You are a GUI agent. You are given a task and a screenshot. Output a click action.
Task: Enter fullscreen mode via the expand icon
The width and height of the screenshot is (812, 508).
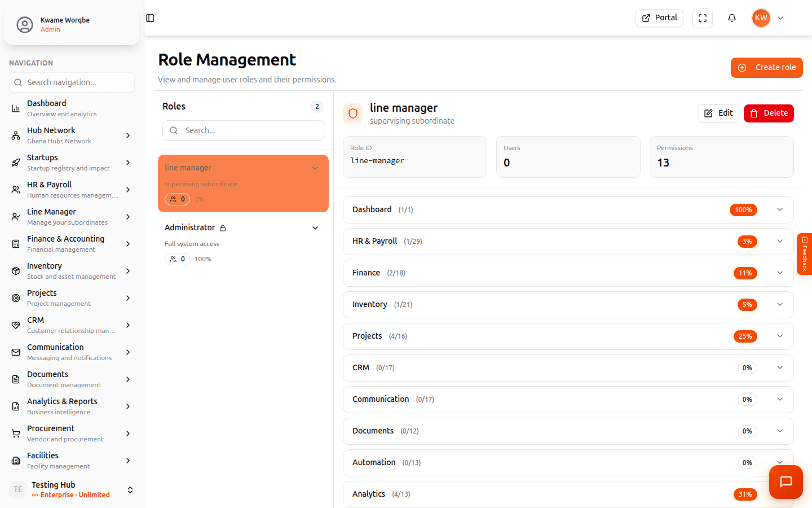point(703,18)
